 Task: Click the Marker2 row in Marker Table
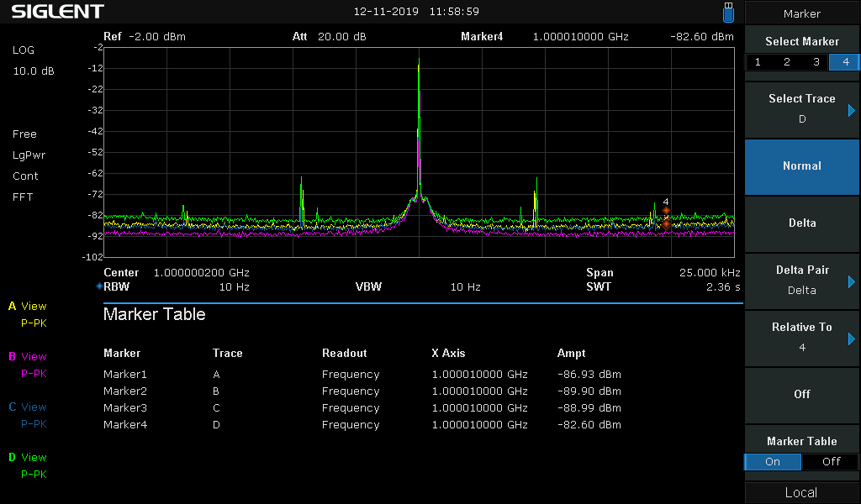[362, 391]
